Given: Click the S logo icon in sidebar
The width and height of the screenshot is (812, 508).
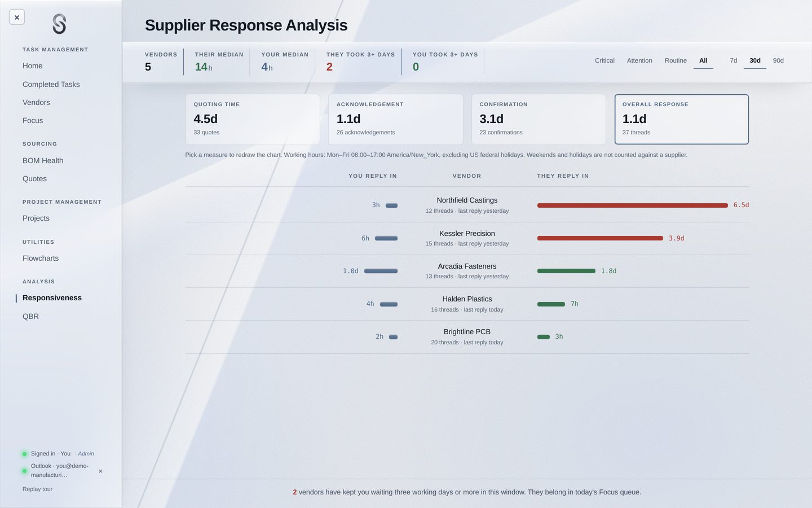Looking at the screenshot, I should click(x=59, y=24).
